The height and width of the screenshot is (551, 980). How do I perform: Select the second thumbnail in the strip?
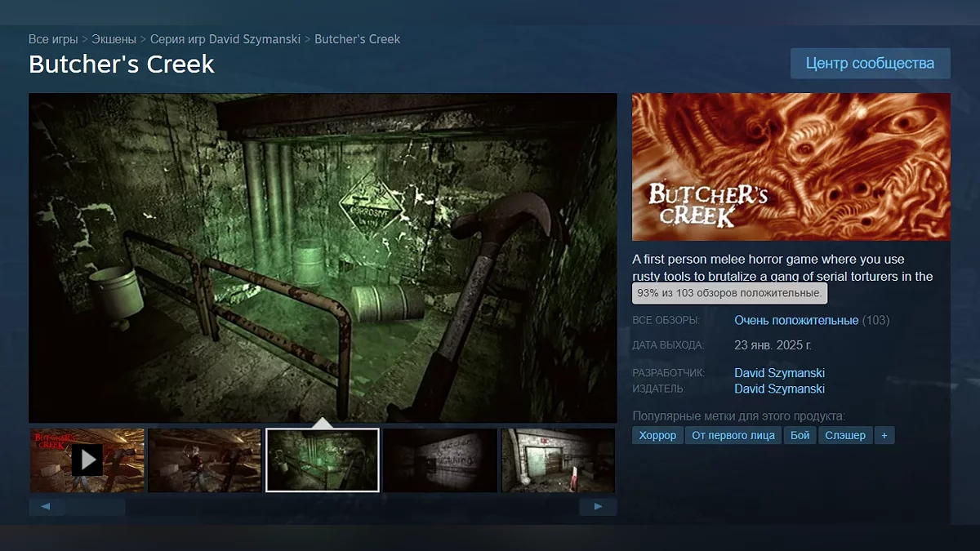pyautogui.click(x=204, y=460)
